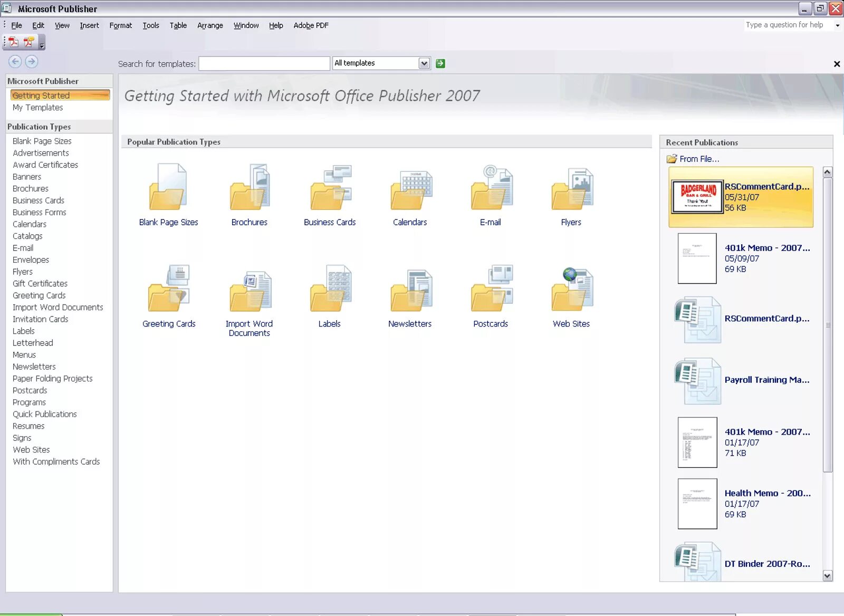Open the All templates dropdown

pyautogui.click(x=424, y=63)
